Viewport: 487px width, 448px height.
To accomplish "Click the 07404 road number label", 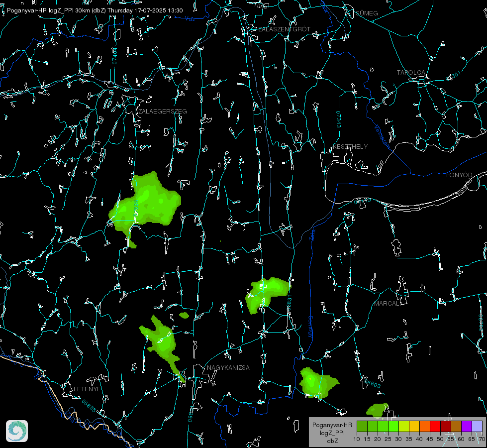I will point(114,56).
